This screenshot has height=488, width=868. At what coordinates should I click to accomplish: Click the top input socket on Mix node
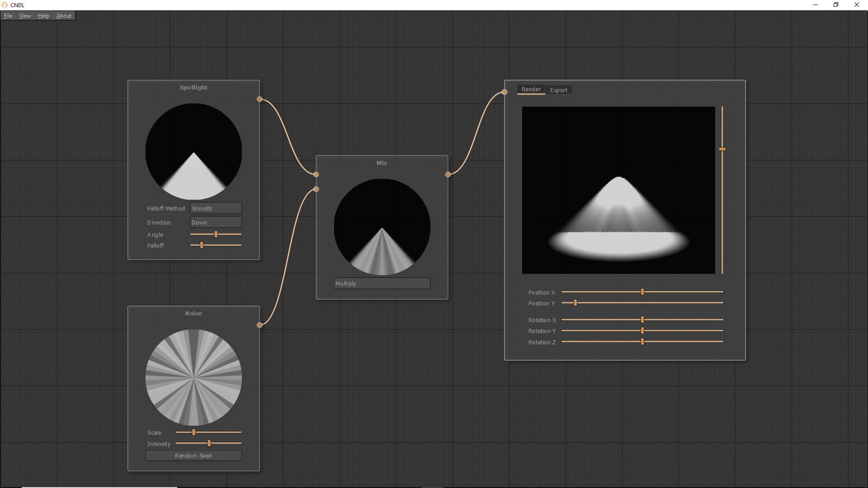tap(316, 174)
